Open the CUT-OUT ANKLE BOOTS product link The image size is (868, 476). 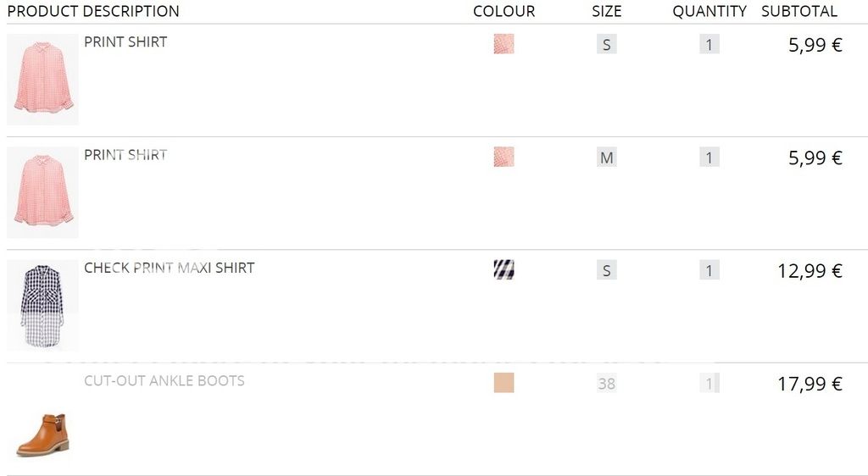164,380
